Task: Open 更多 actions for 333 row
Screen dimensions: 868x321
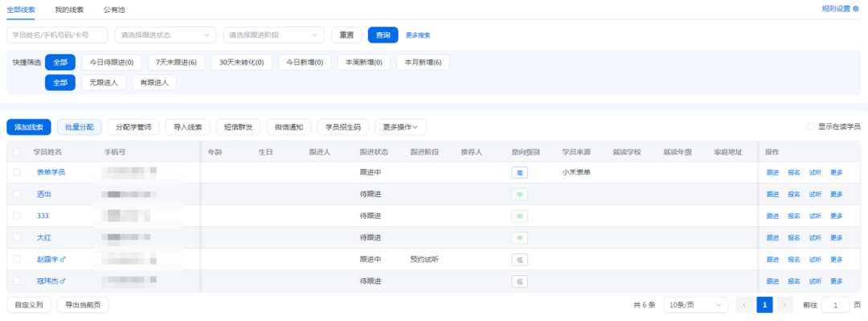Action: 837,216
